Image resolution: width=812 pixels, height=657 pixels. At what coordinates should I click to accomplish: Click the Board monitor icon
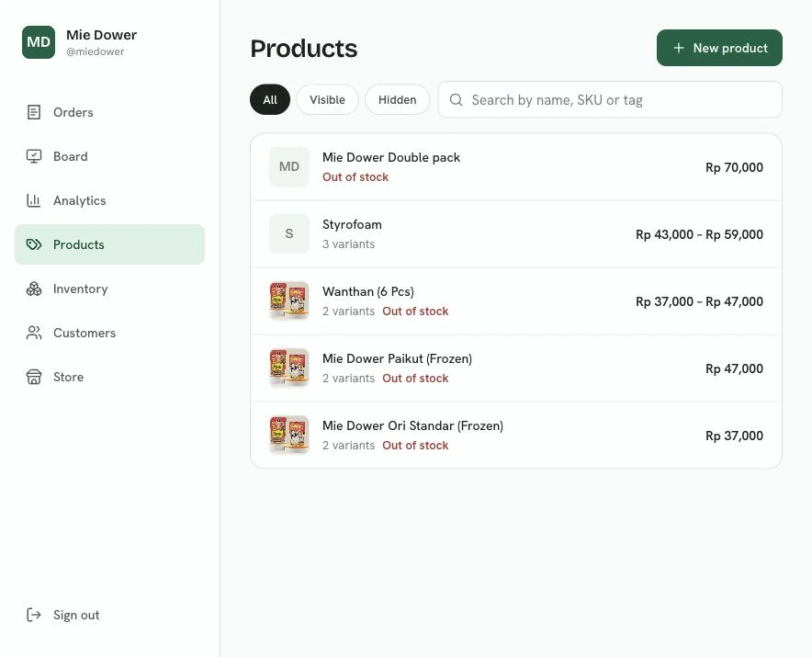coord(34,156)
